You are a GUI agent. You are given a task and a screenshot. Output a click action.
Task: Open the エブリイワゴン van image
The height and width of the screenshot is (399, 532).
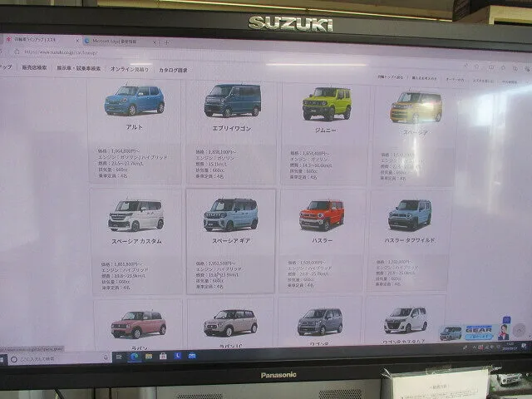pos(233,101)
